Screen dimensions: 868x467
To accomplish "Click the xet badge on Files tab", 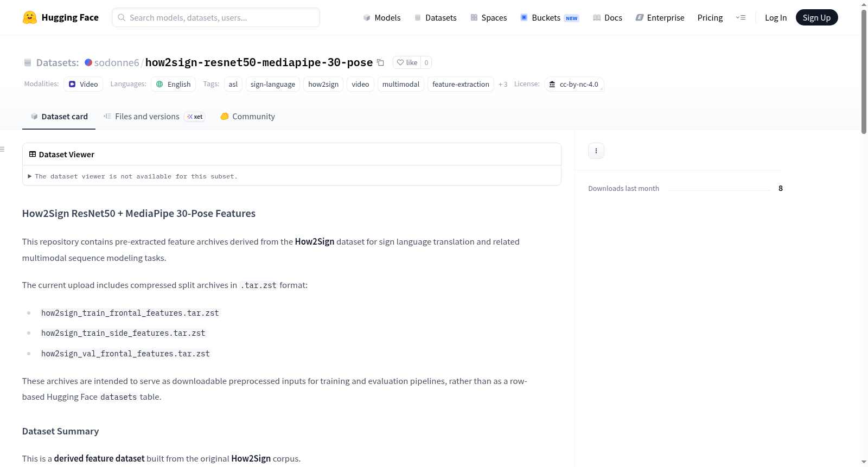I will click(195, 117).
